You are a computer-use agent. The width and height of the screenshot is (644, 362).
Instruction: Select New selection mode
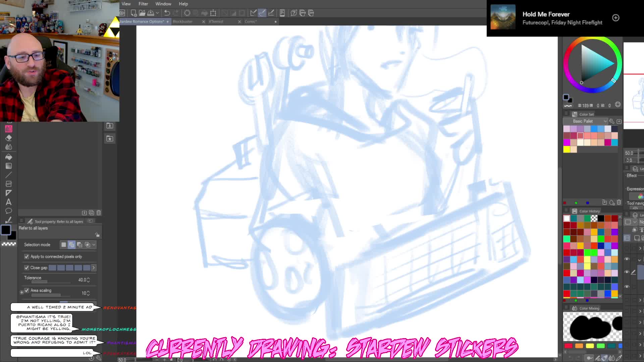(x=64, y=245)
